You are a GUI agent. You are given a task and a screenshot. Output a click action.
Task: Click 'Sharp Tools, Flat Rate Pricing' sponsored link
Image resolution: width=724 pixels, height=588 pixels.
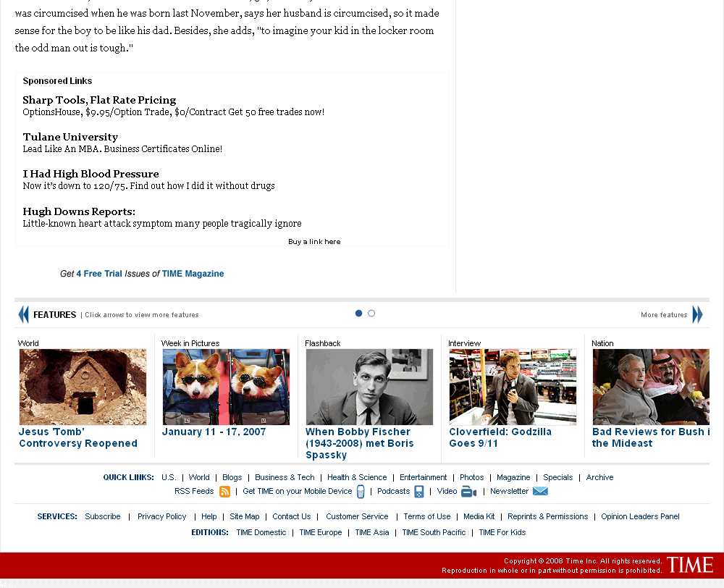point(99,100)
